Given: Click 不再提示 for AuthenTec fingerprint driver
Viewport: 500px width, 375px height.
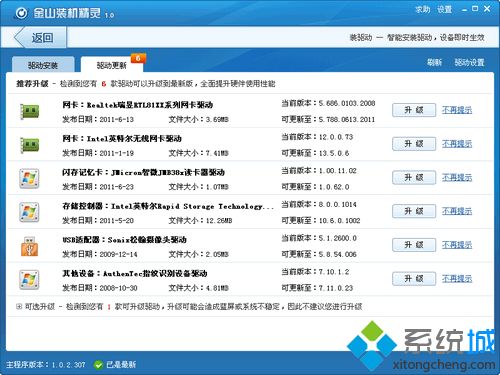Looking at the screenshot, I should pyautogui.click(x=457, y=279).
